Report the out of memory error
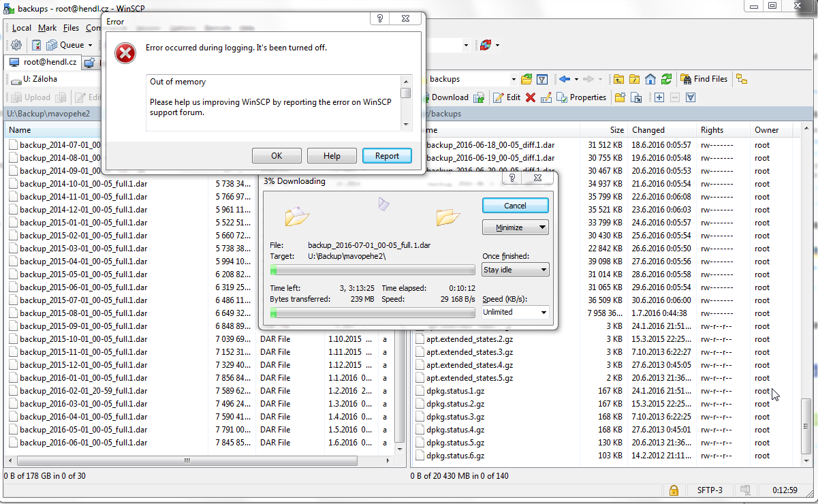This screenshot has height=504, width=818. tap(387, 155)
